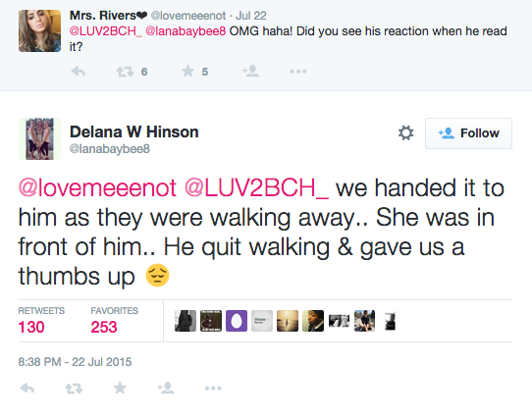The image size is (532, 418).
Task: Retweet Delana's tweet at bottom
Action: click(x=74, y=389)
